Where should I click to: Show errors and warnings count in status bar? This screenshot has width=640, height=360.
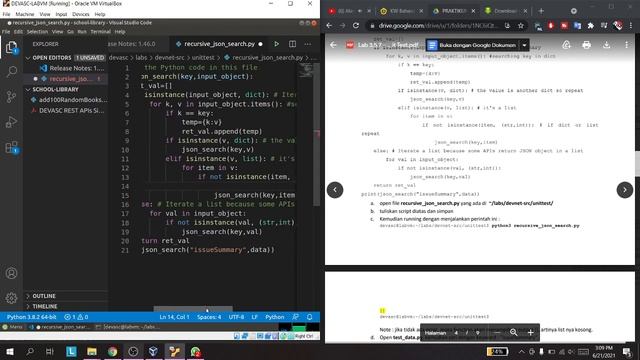coord(76,317)
